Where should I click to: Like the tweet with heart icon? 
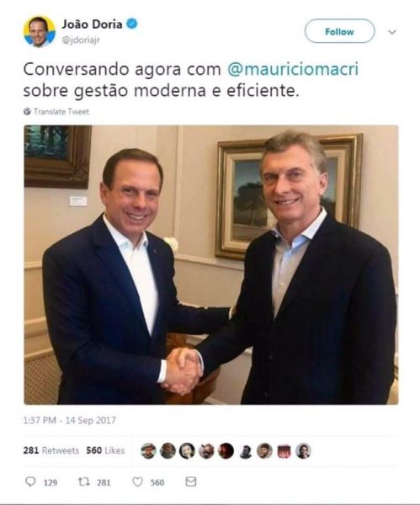pyautogui.click(x=137, y=481)
